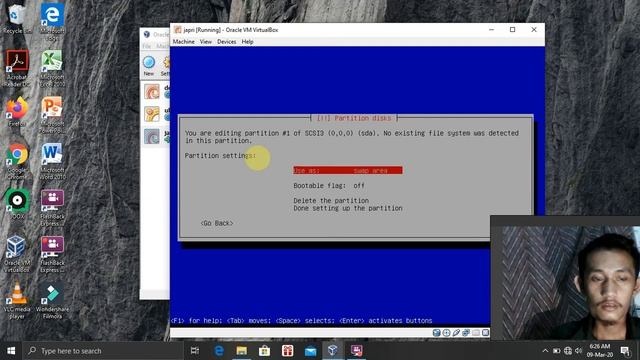Open the Wondershare Filmora desktop shortcut

pyautogui.click(x=52, y=300)
